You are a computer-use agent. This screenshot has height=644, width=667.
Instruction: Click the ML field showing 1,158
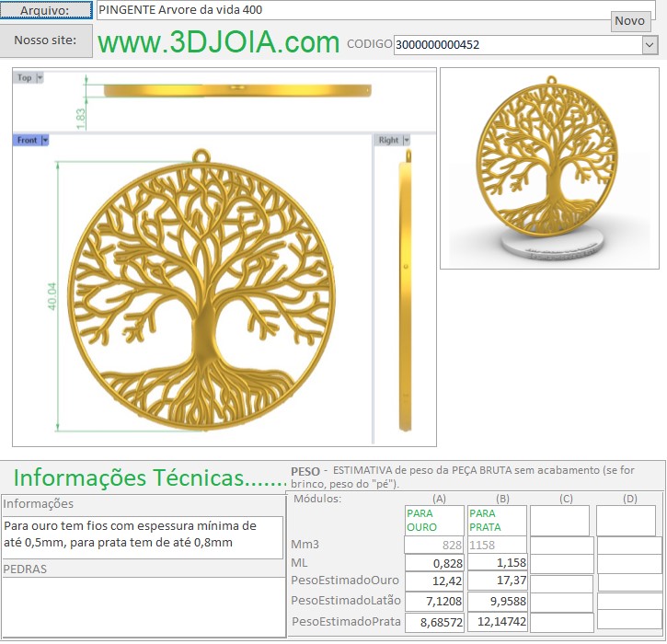[x=497, y=562]
